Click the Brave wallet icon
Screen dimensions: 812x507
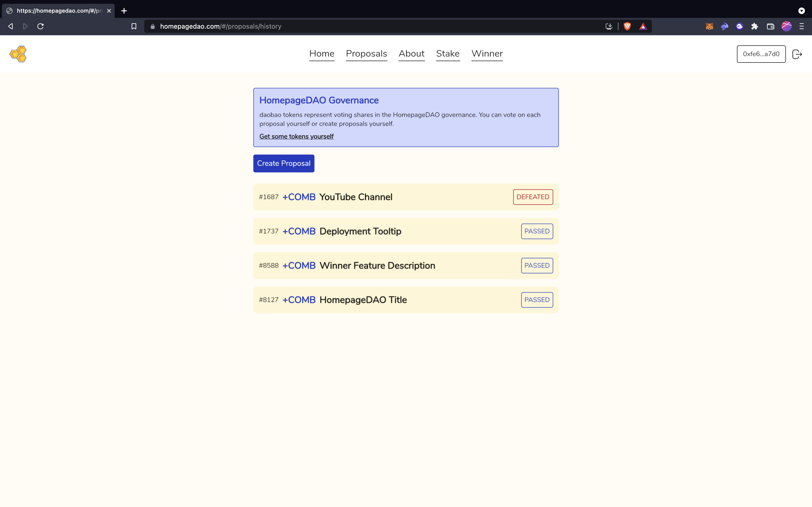[x=770, y=26]
